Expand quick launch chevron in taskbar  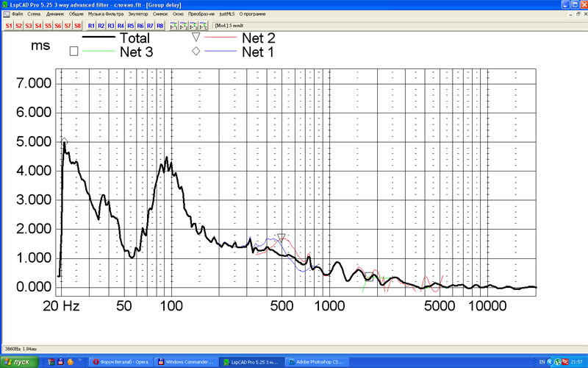click(x=80, y=361)
